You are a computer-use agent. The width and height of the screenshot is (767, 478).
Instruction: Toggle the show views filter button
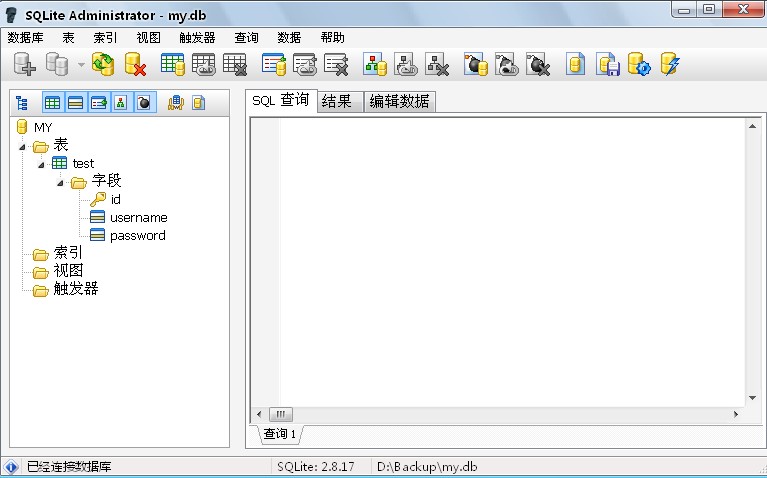tap(120, 103)
